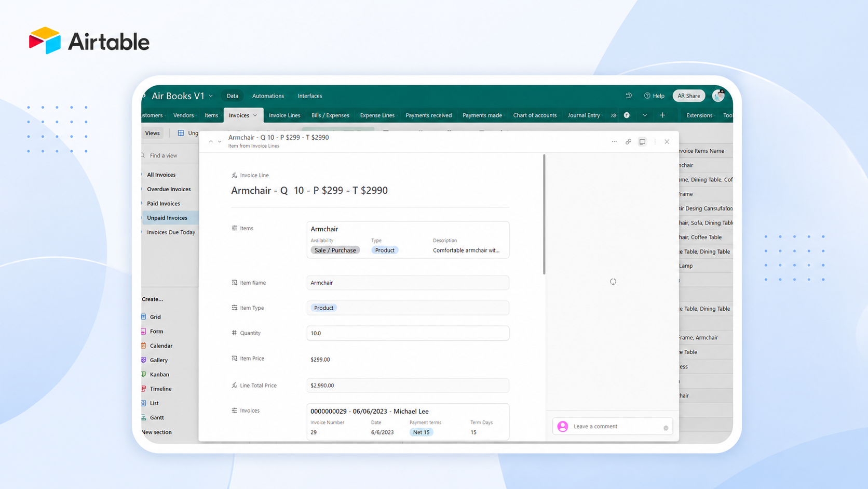Copy the record link with the chain icon
The width and height of the screenshot is (868, 489).
click(x=628, y=141)
